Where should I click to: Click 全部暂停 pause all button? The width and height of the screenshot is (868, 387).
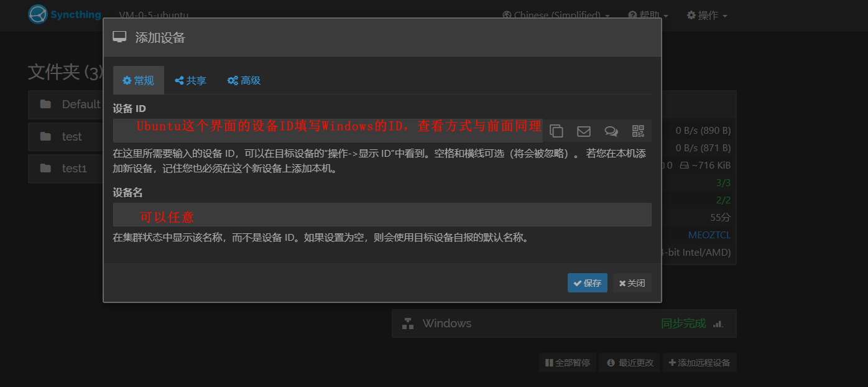click(568, 363)
